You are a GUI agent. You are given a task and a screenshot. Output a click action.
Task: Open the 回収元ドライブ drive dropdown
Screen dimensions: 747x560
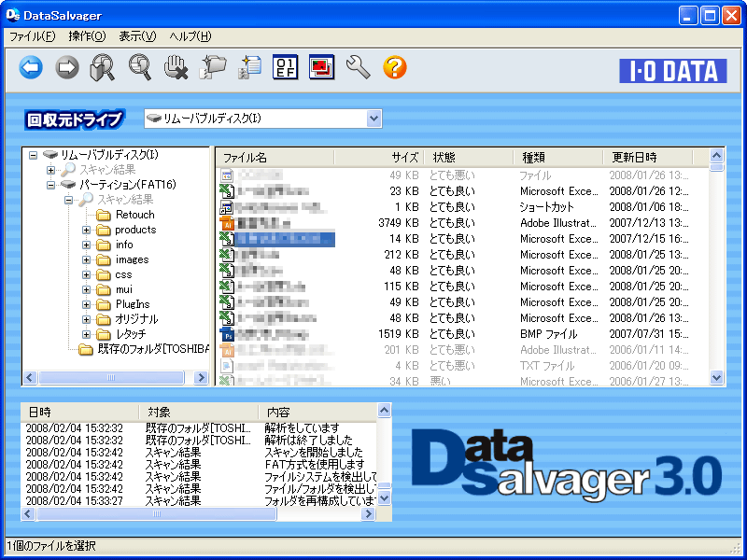click(374, 119)
